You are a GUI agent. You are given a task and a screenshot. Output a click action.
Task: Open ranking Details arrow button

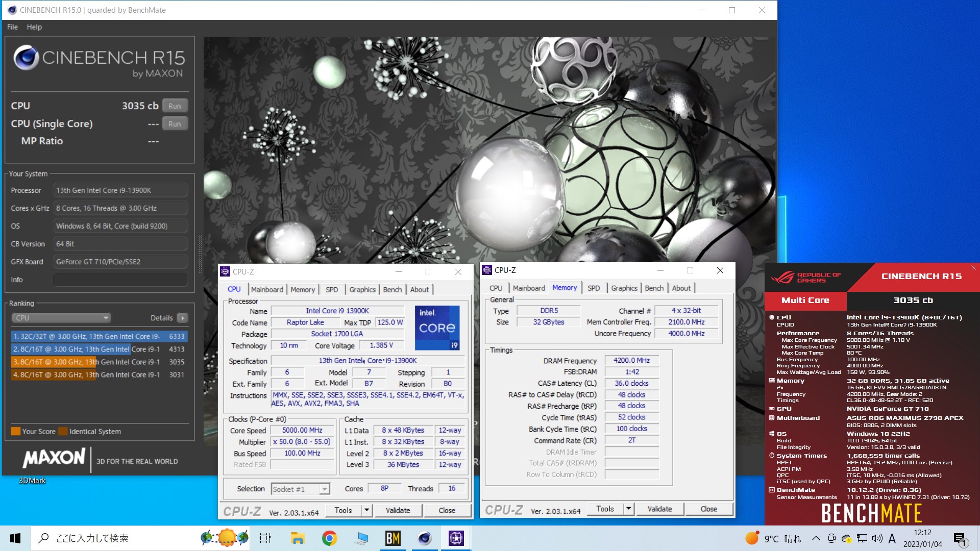pos(182,318)
